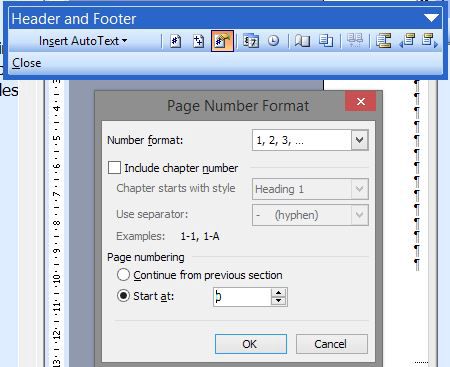Switch between header and footer icon
450x367 pixels.
point(384,41)
